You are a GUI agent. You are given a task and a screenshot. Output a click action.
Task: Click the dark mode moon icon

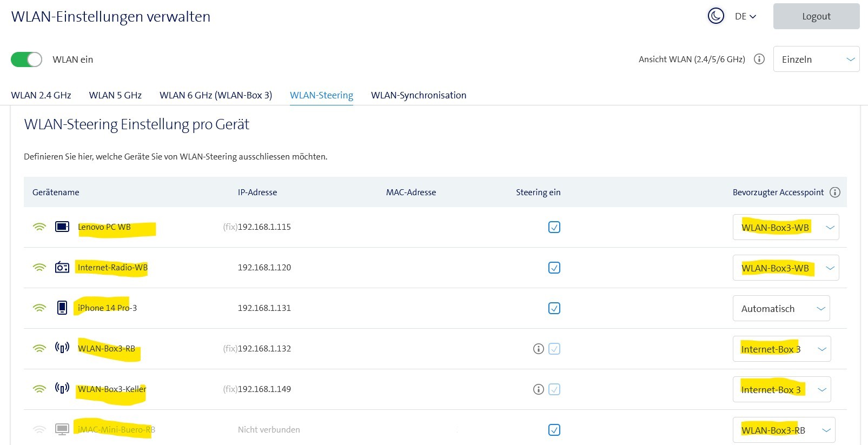click(x=715, y=16)
